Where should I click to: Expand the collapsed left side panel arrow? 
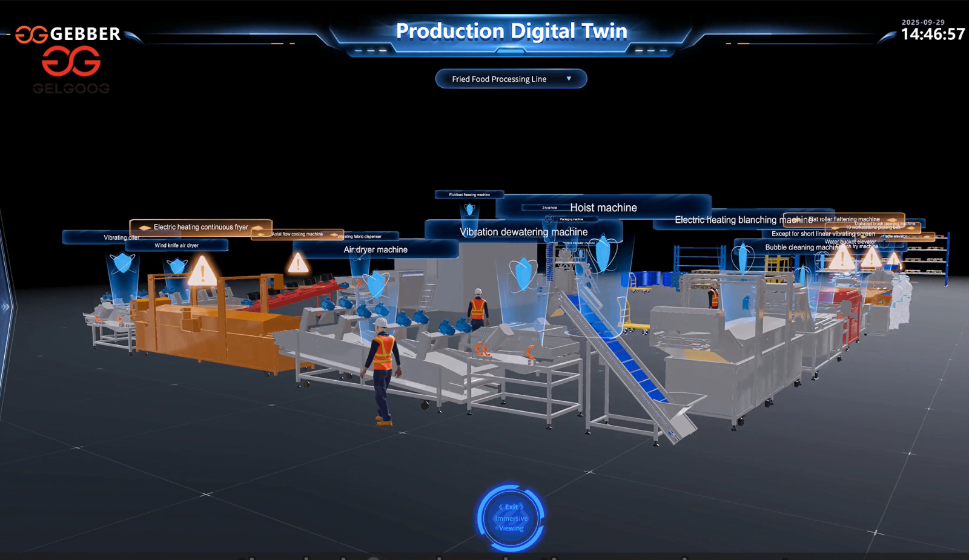[x=5, y=306]
